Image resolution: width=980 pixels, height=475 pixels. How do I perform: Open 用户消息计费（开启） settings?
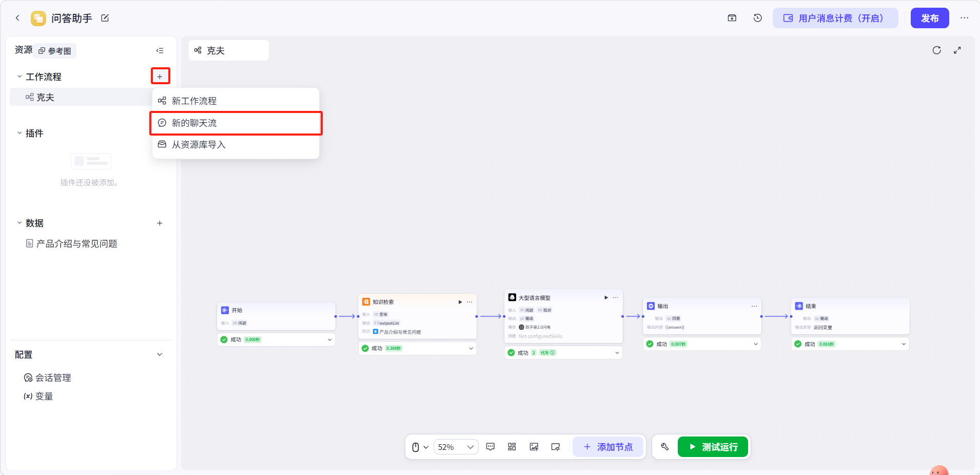point(835,18)
